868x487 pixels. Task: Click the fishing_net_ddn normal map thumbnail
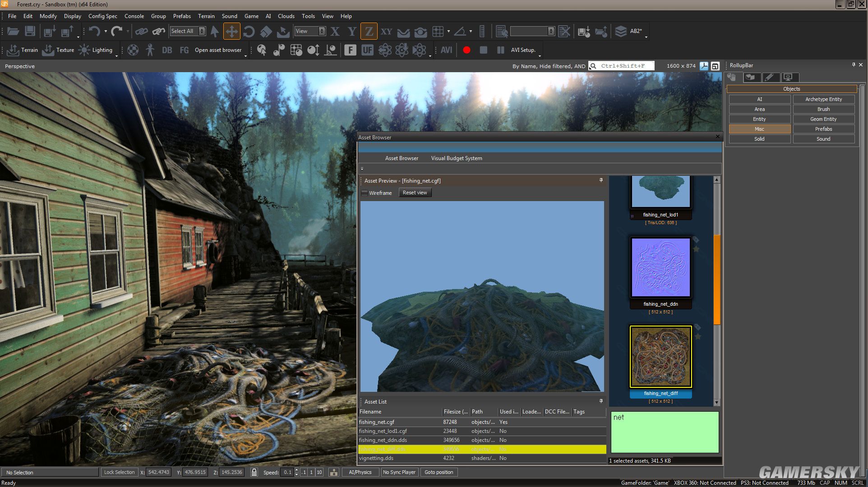tap(660, 268)
